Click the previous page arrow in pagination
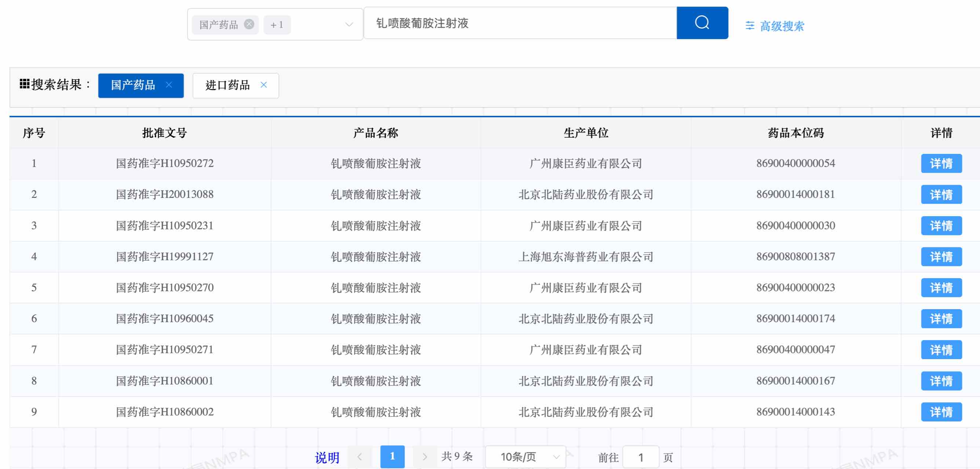Viewport: 980px width, 469px height. (360, 457)
